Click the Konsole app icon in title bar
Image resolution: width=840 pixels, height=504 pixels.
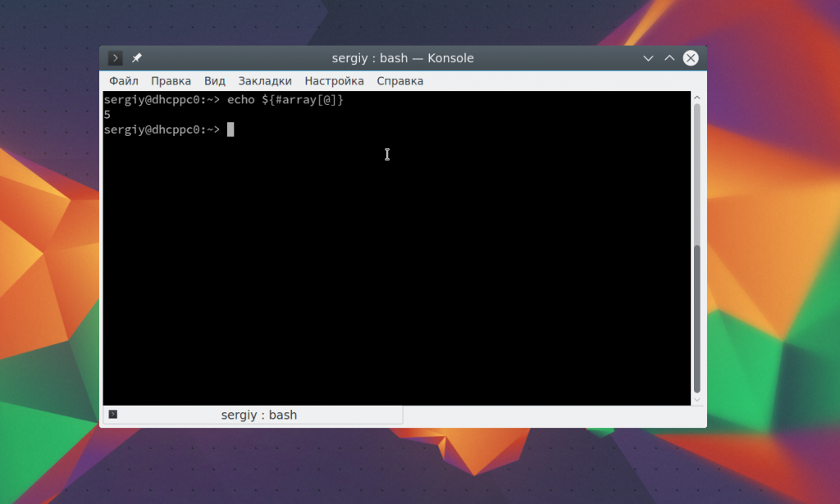[116, 58]
